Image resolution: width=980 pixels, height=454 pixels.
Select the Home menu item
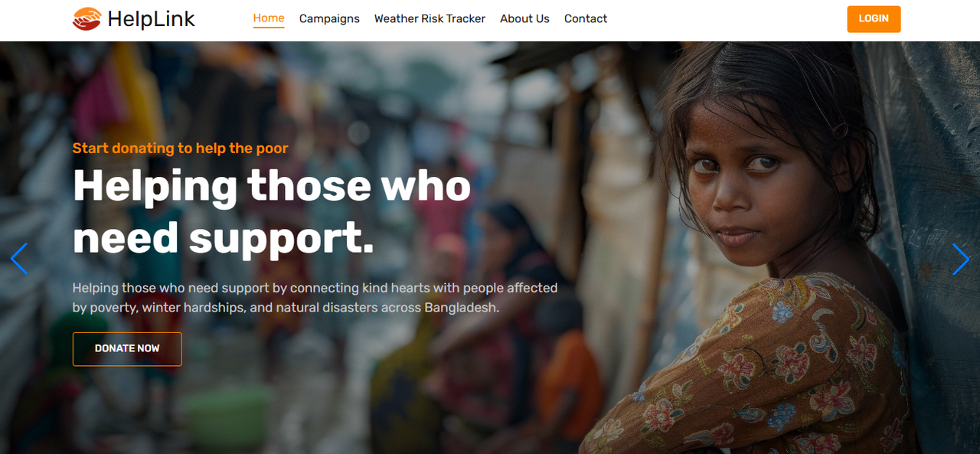[269, 18]
